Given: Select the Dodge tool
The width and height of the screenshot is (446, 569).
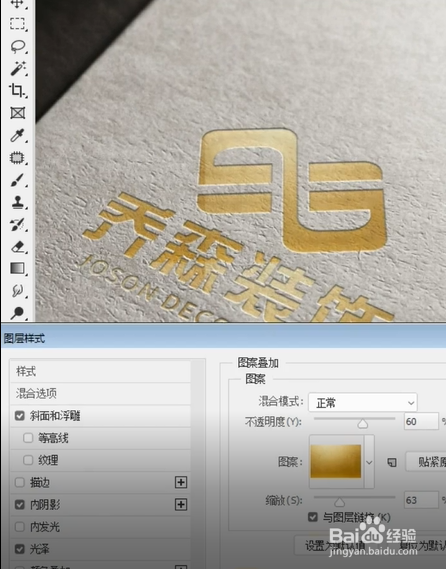Looking at the screenshot, I should tap(17, 313).
